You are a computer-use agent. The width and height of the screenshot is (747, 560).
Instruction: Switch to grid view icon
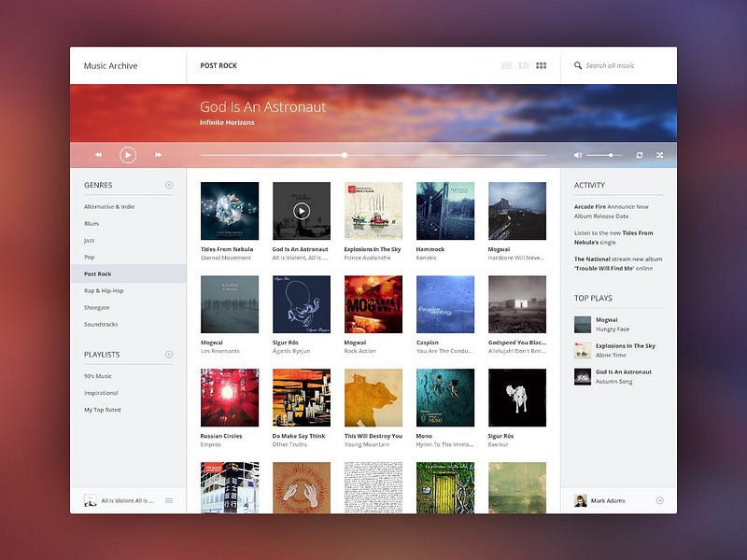(x=542, y=65)
